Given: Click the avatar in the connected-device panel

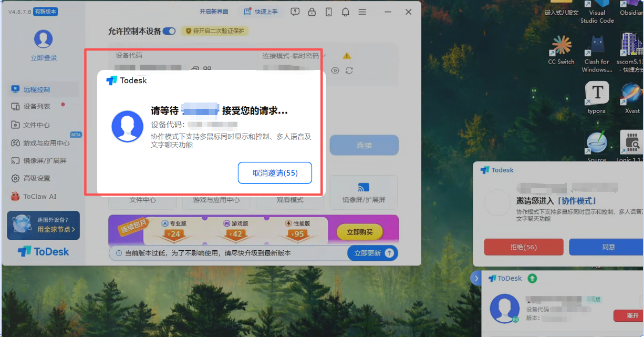Looking at the screenshot, I should tap(504, 308).
